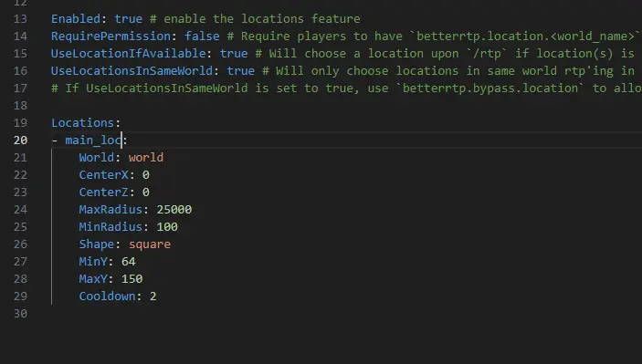Click the 'MinRadius' key
642x364 pixels.
[111, 227]
